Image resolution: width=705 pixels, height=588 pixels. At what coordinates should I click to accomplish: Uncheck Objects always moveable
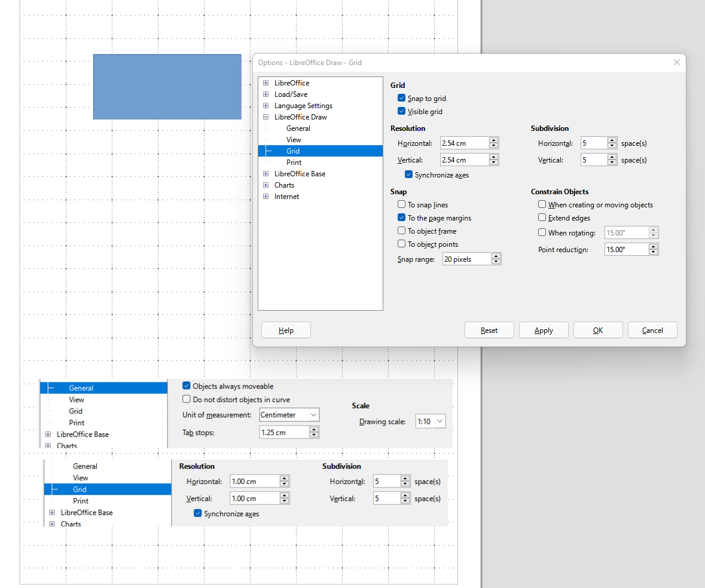187,385
